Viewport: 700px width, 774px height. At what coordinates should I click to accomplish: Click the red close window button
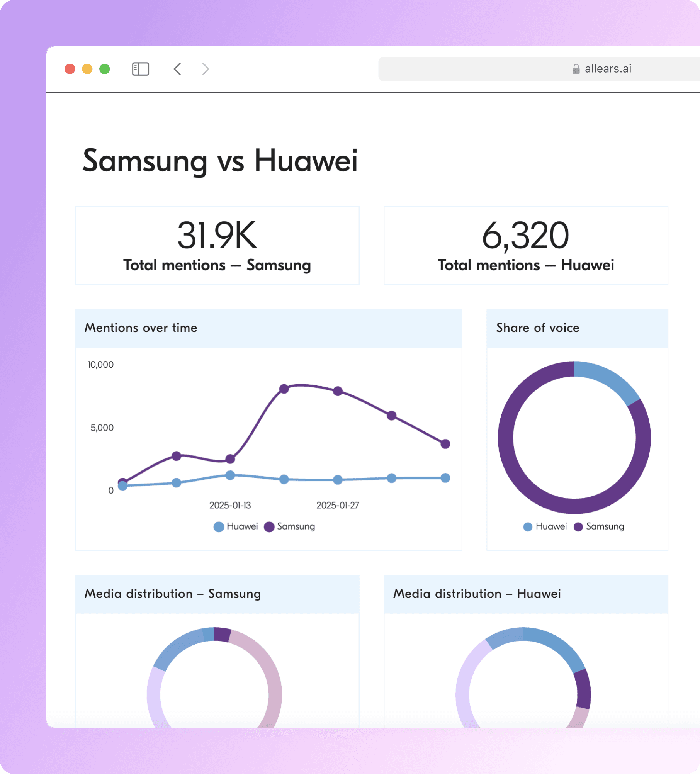tap(70, 69)
